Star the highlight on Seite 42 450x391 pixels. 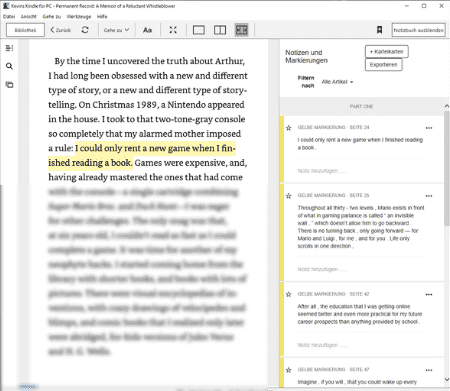[x=289, y=294]
